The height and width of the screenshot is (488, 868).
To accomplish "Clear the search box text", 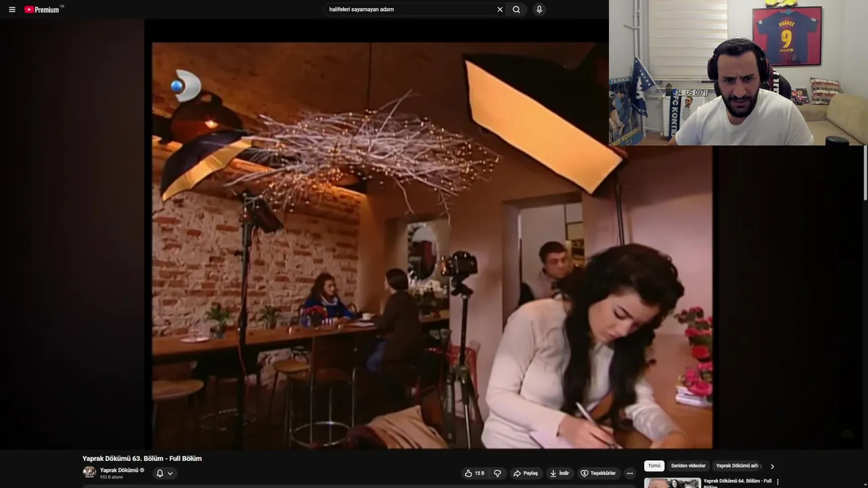I will [x=500, y=9].
